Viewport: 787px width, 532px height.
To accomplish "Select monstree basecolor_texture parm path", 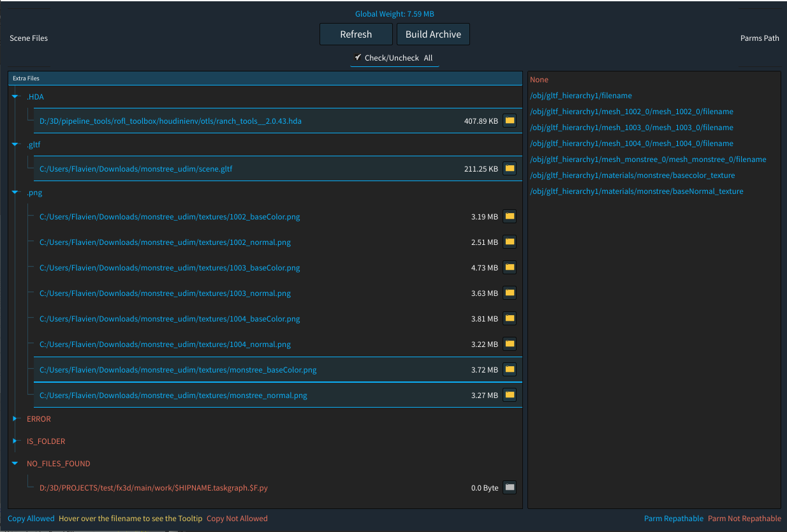I will point(632,175).
